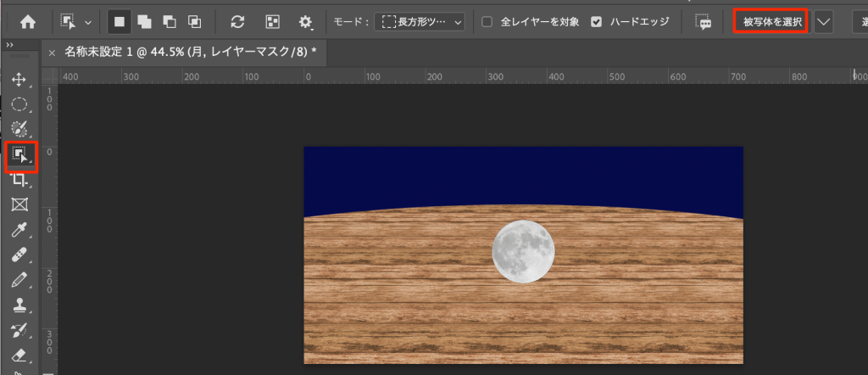The image size is (868, 375).
Task: Uncheck the ハードエッジ checkbox
Action: [597, 22]
